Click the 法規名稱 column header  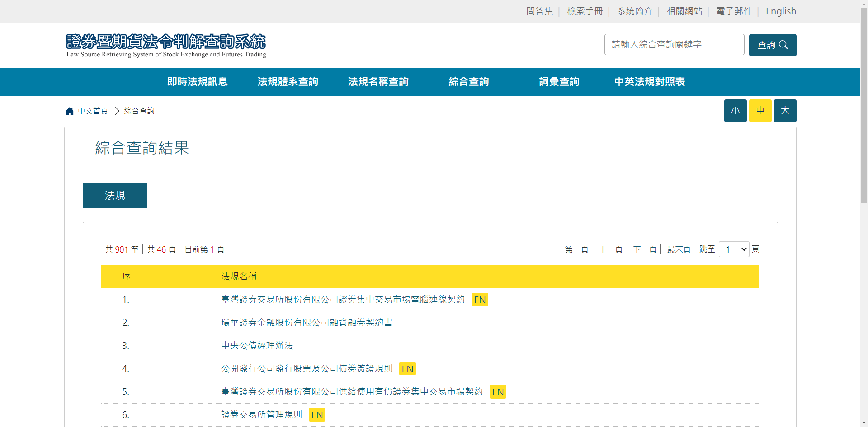tap(239, 277)
